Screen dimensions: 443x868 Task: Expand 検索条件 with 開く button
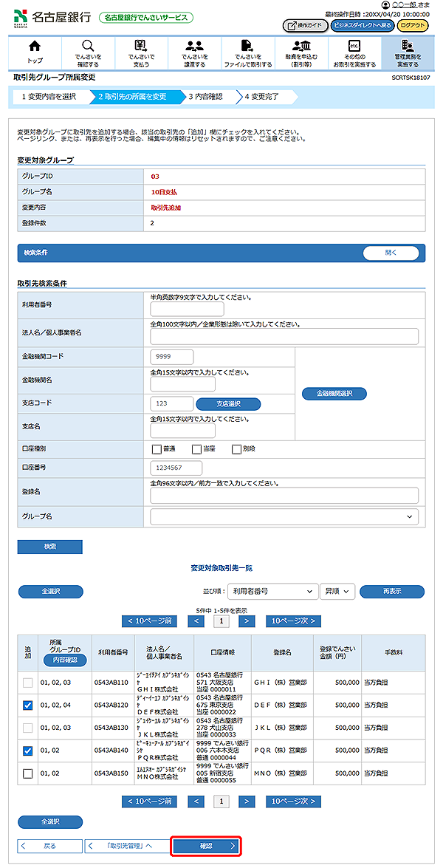[x=391, y=253]
